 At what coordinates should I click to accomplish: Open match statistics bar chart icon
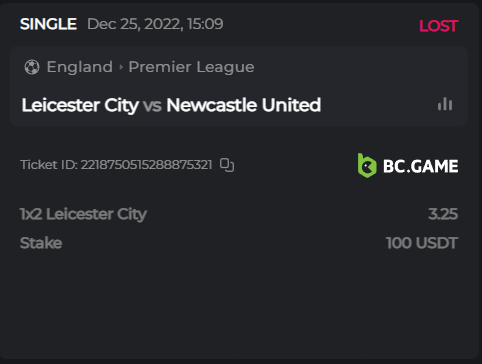[445, 104]
